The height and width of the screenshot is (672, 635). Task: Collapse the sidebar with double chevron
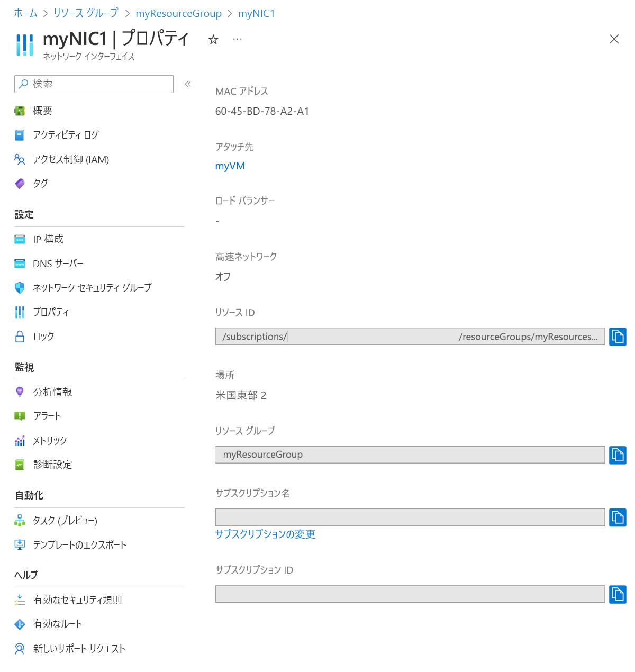[188, 84]
